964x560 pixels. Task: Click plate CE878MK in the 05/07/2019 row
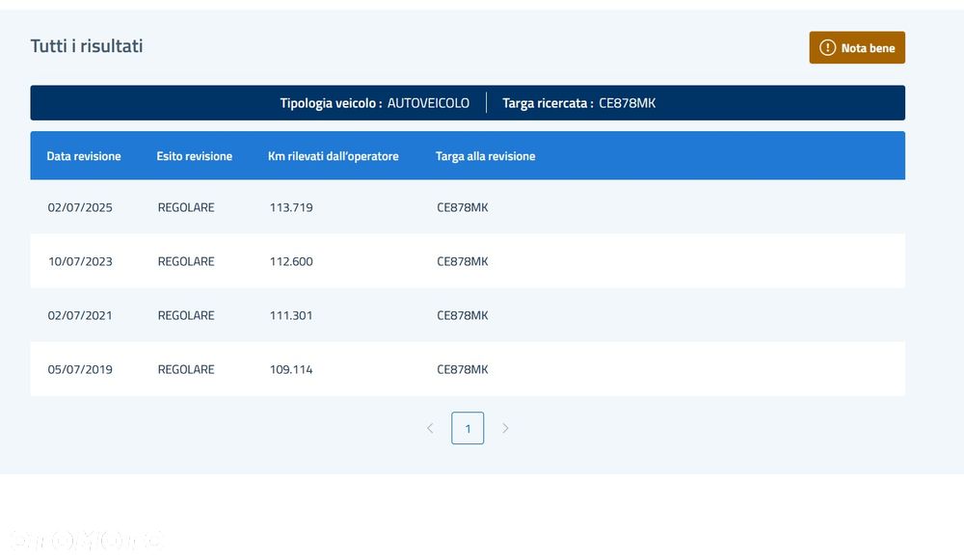click(x=463, y=369)
